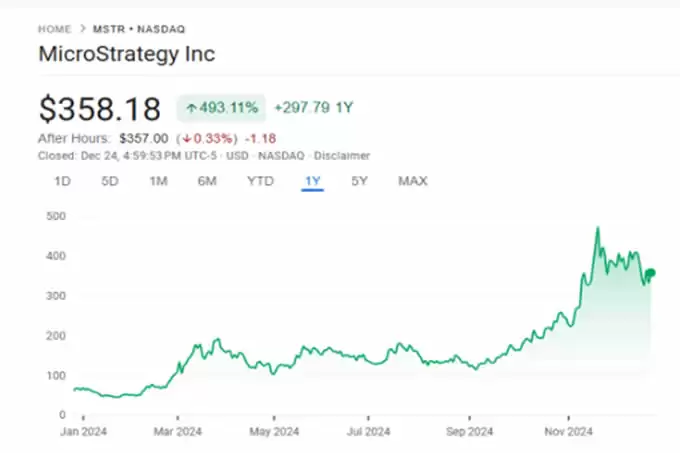Click the MicroStrategy Inc title
680x453 pixels.
[x=127, y=54]
